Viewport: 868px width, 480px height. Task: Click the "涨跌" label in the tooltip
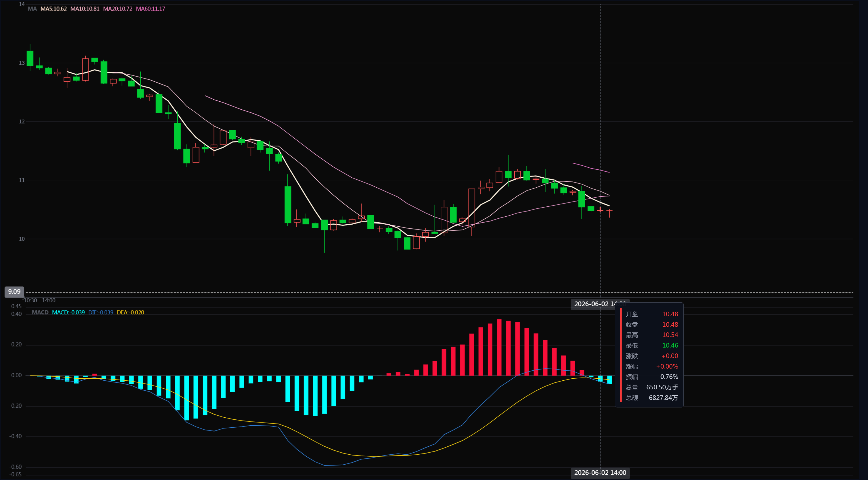pyautogui.click(x=632, y=356)
